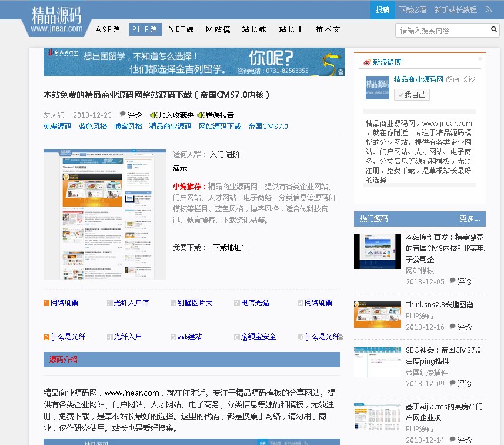504x445 pixels.
Task: Click the comment bubble icon beside 2013-12-16
Action: click(x=453, y=326)
